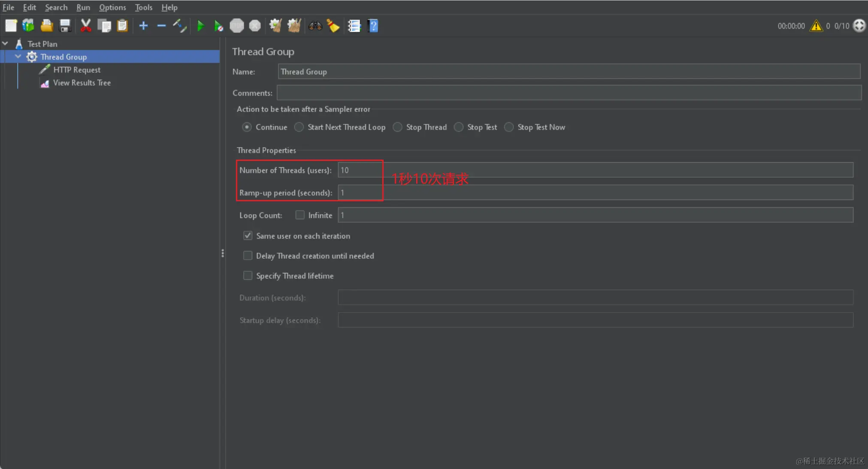Select the Stop Thread radio option
Viewport: 868px width, 469px height.
coord(398,127)
